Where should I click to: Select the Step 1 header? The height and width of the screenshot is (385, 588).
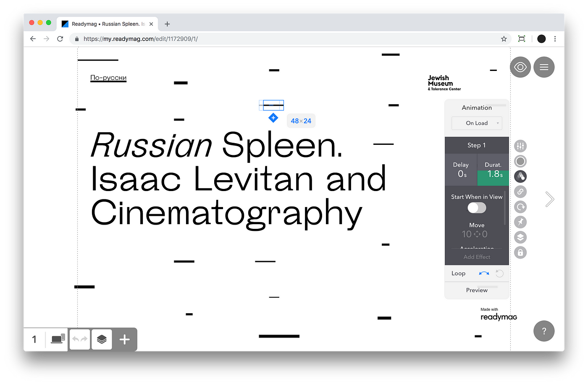coord(477,145)
